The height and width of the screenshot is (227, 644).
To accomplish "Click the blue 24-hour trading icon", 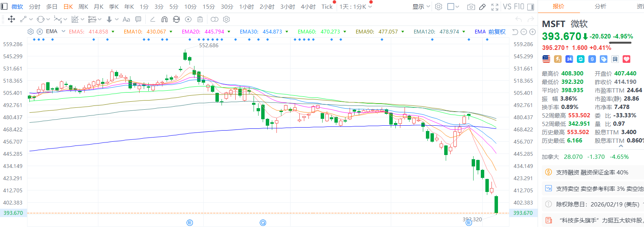I will [x=569, y=59].
